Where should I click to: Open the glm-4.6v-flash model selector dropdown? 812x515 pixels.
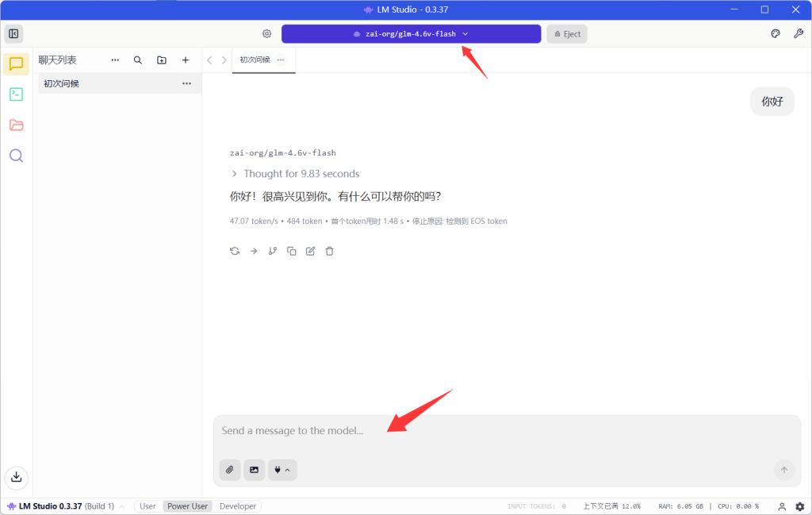coord(411,34)
